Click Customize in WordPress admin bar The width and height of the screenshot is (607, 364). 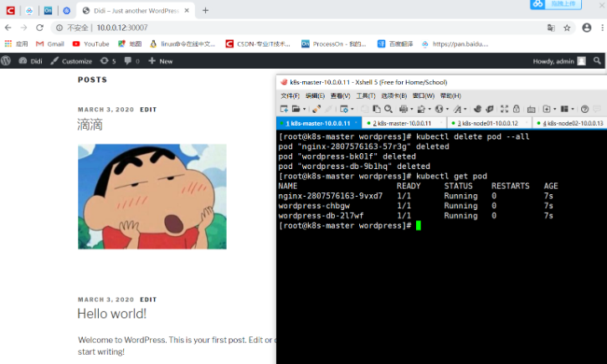[x=71, y=61]
